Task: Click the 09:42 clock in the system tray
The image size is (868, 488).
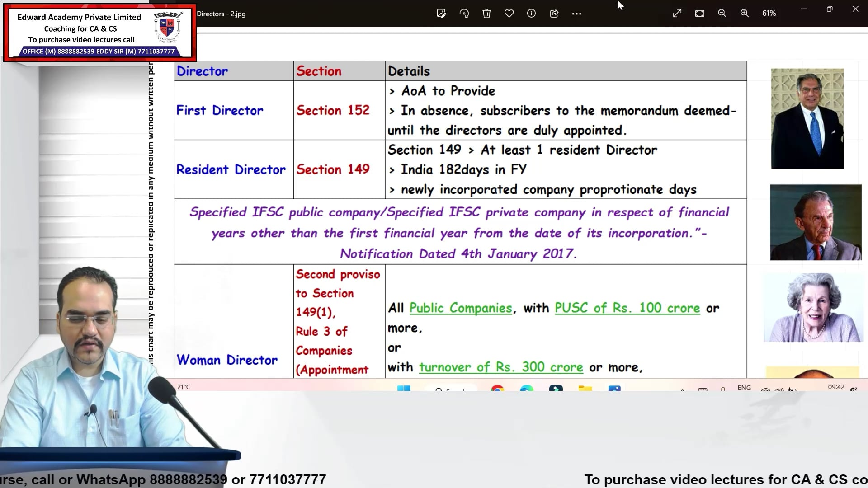Action: [x=836, y=387]
